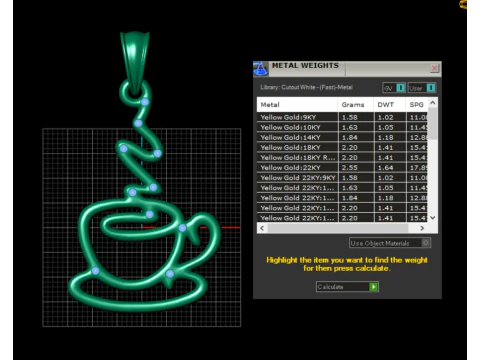Select the Yellow Gold:14KY row
480x360 pixels.
click(342, 137)
